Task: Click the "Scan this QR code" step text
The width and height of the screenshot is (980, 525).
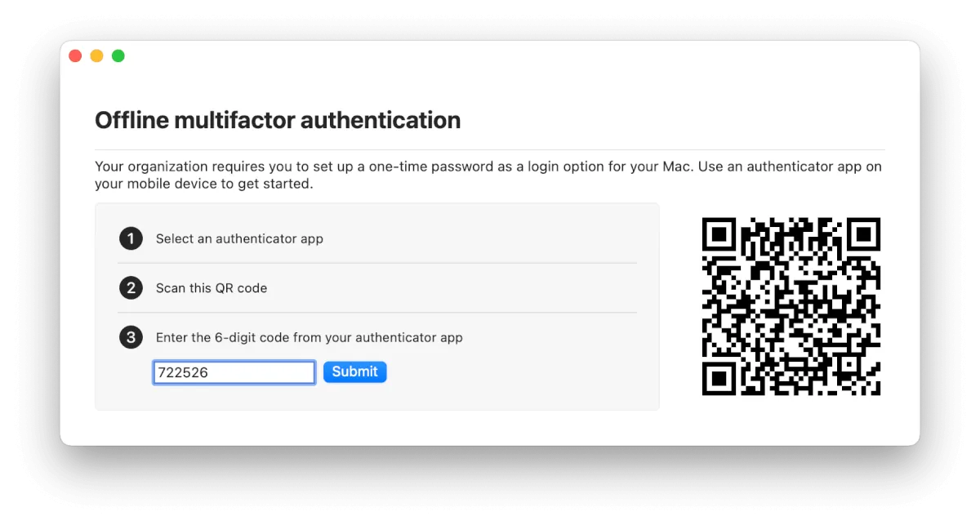Action: point(212,288)
